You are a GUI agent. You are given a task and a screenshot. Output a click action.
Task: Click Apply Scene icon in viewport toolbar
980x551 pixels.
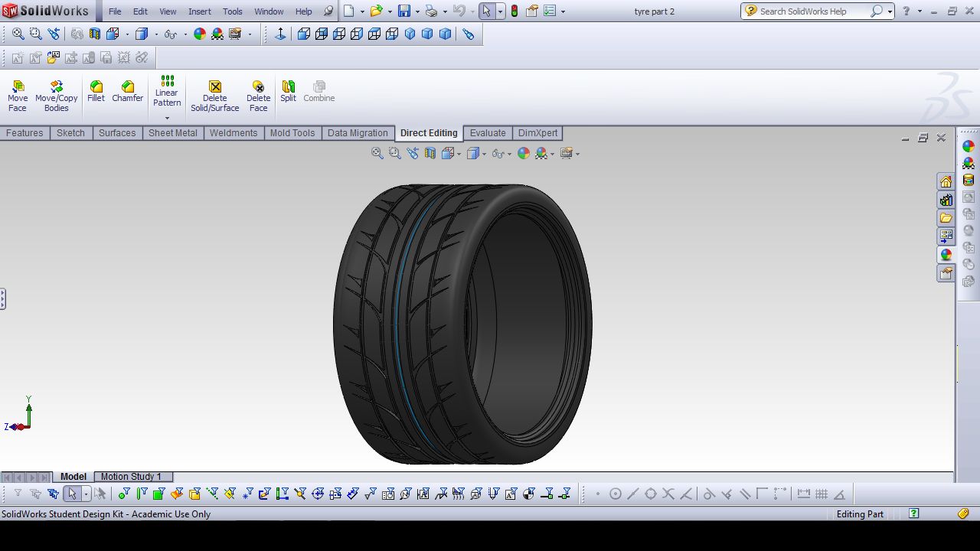click(x=541, y=154)
